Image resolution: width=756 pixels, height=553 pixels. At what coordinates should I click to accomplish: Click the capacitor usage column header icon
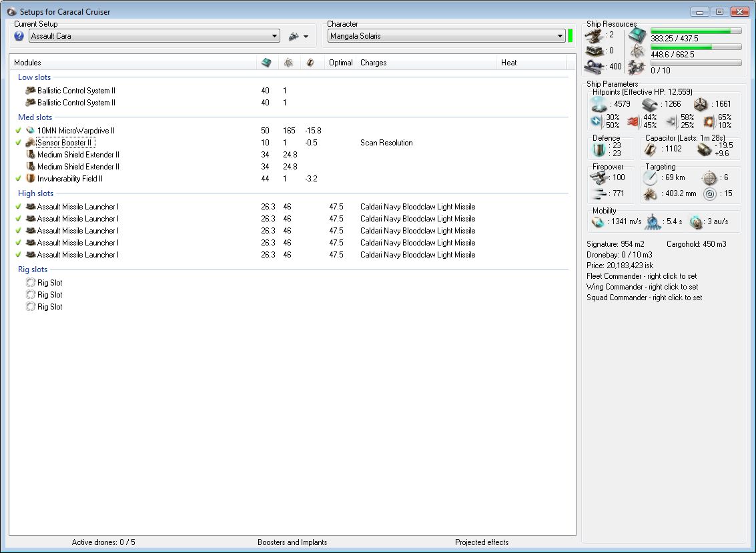tap(310, 63)
